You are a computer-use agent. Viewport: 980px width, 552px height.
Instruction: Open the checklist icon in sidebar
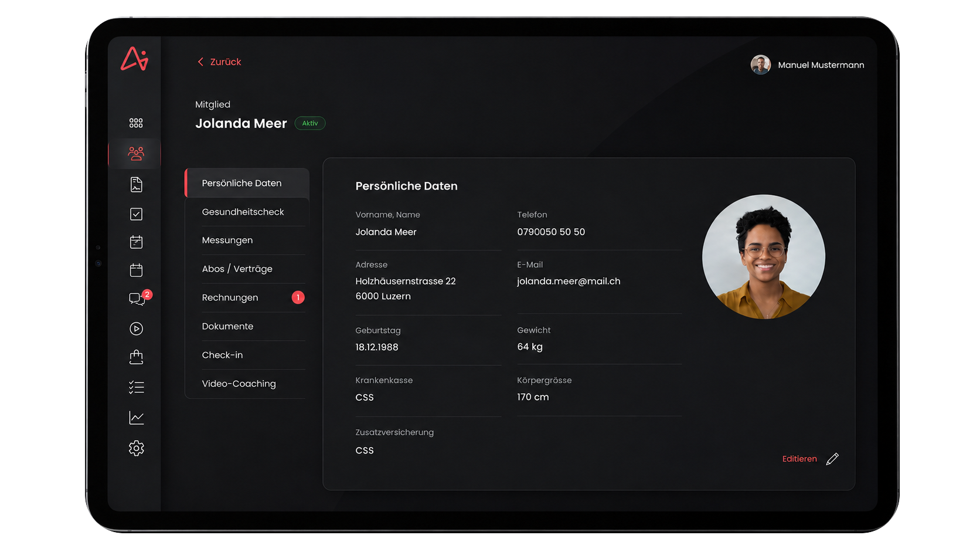[136, 387]
